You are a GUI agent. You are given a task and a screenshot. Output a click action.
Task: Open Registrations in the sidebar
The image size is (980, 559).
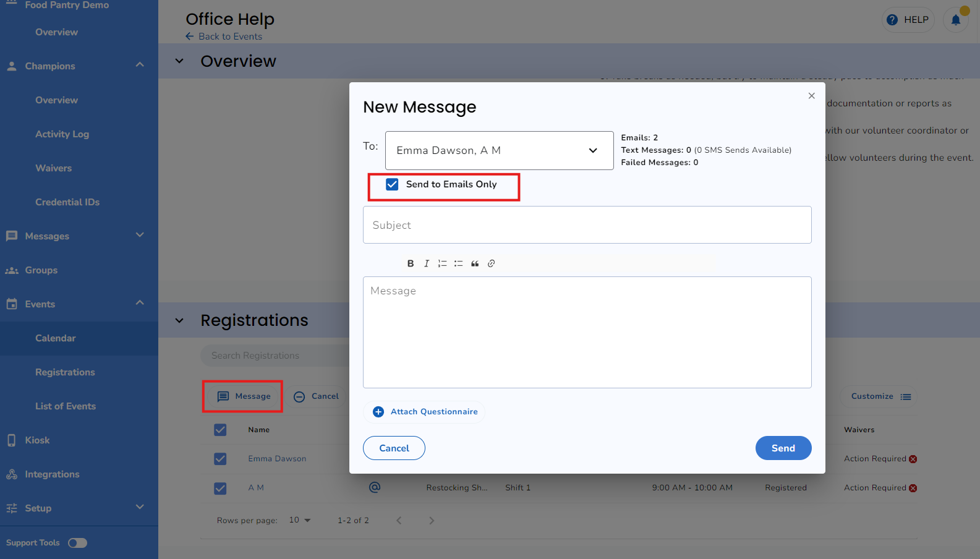pos(65,372)
